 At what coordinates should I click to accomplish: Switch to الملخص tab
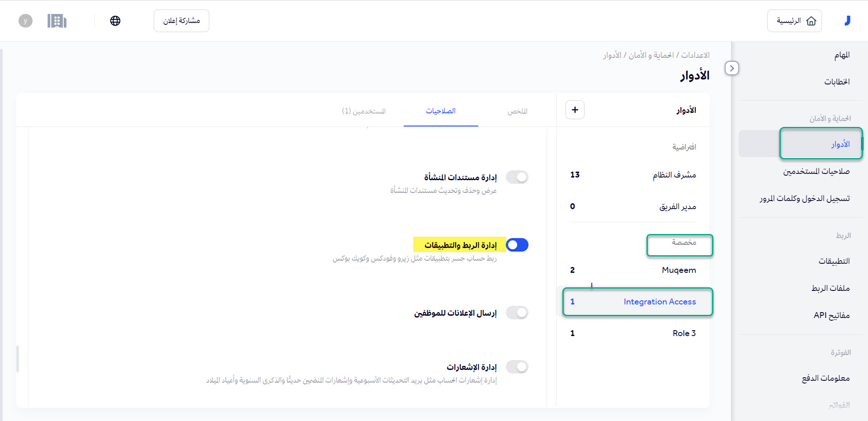coord(517,111)
